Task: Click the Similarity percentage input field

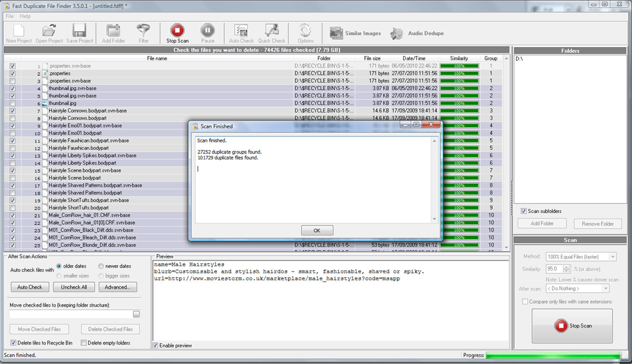Action: [554, 269]
